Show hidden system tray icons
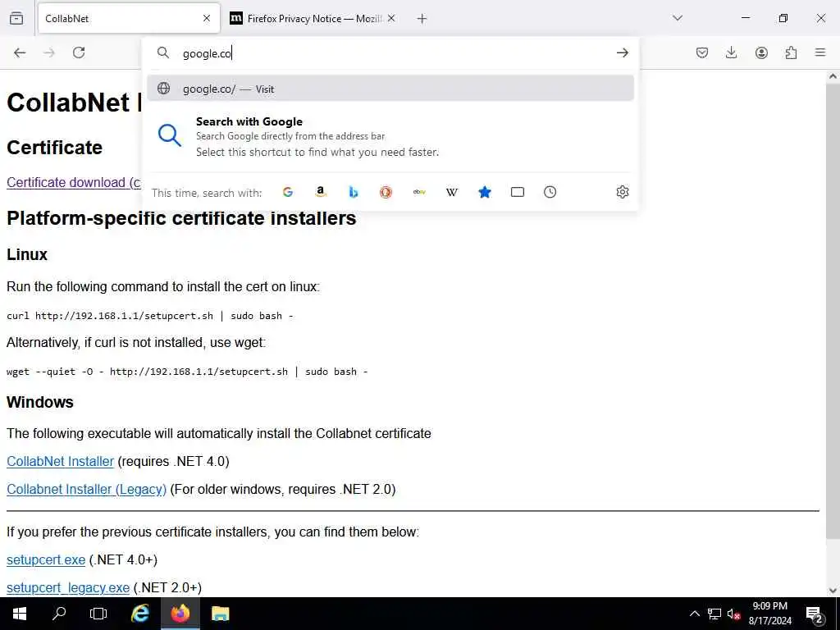 (694, 614)
